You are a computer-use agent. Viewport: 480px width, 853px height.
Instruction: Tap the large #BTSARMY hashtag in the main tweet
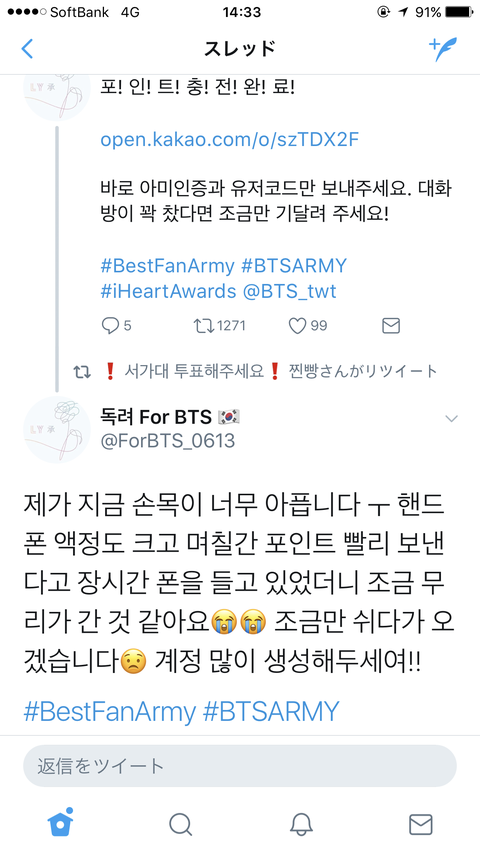click(x=271, y=710)
